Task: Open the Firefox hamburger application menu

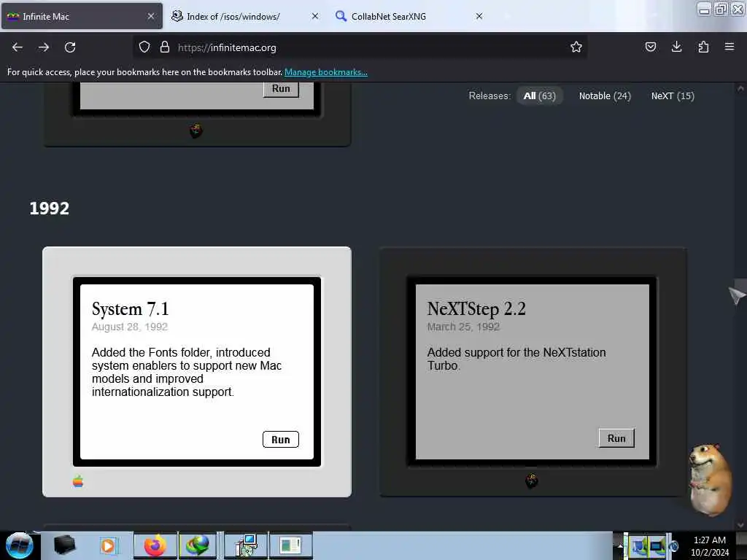Action: tap(729, 47)
